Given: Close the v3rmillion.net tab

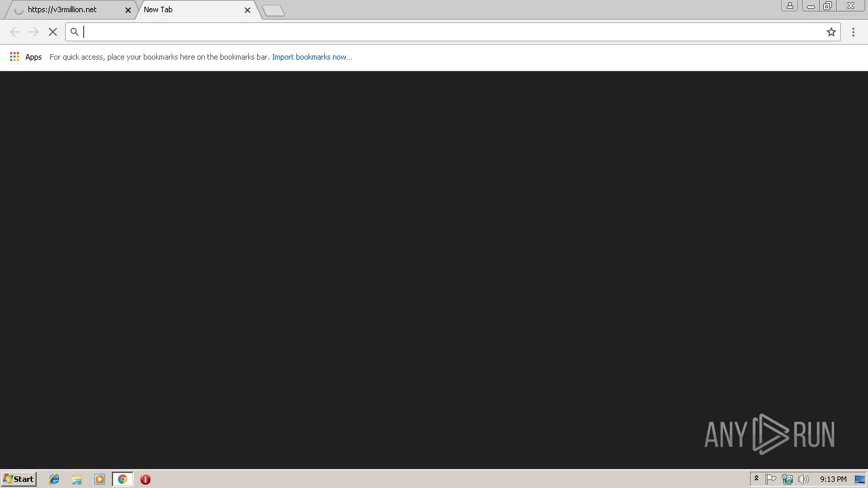Looking at the screenshot, I should [128, 10].
